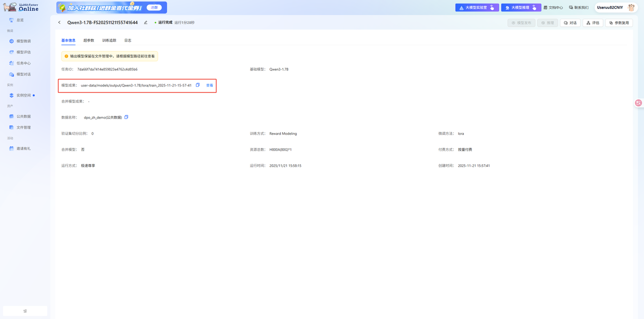Screen dimensions: 644x319
Task: Click the LLaMA-Factory Online logo
Action: click(21, 7)
